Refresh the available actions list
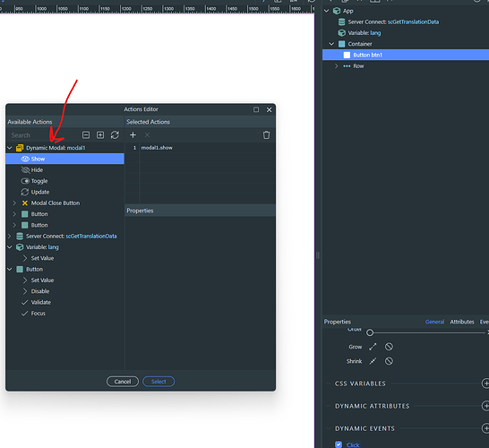The width and height of the screenshot is (489, 448). pos(115,135)
